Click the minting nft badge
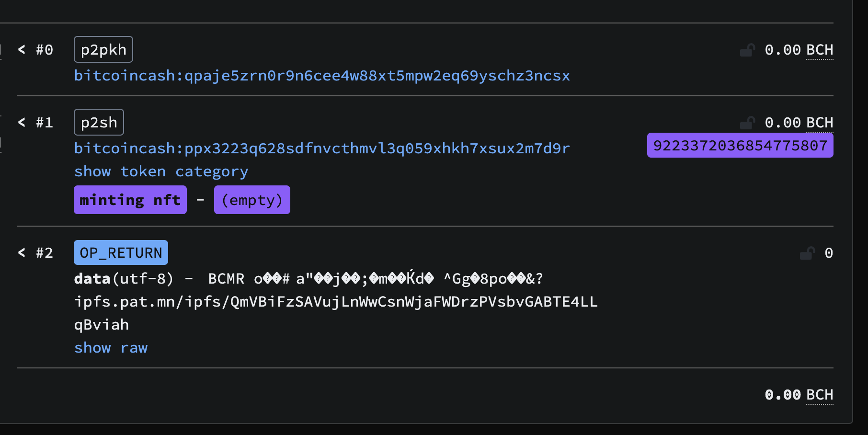The height and width of the screenshot is (435, 868). tap(130, 200)
